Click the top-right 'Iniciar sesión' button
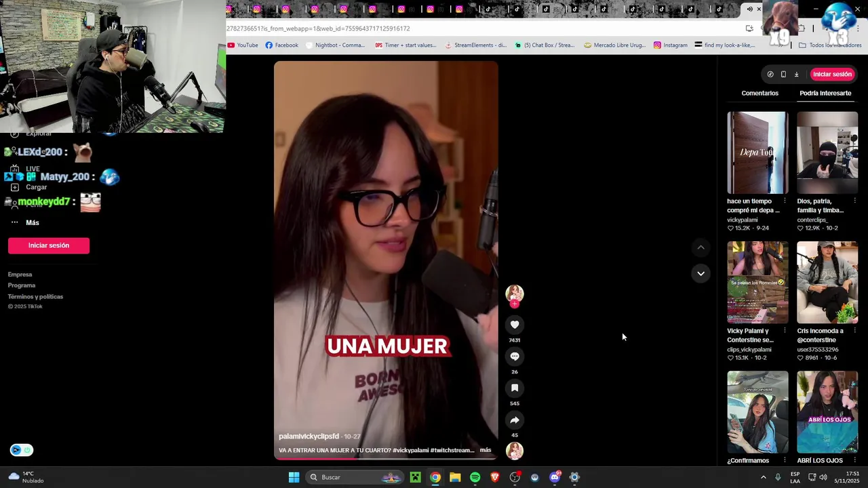 [832, 75]
